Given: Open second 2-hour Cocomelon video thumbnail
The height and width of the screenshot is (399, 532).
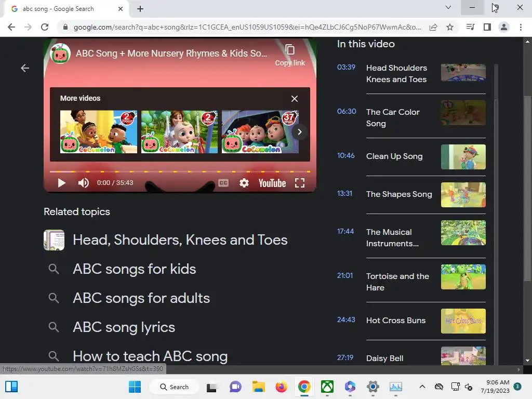Looking at the screenshot, I should click(179, 131).
